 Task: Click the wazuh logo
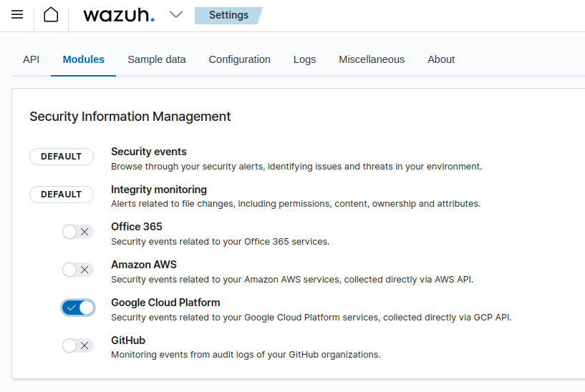(x=119, y=15)
